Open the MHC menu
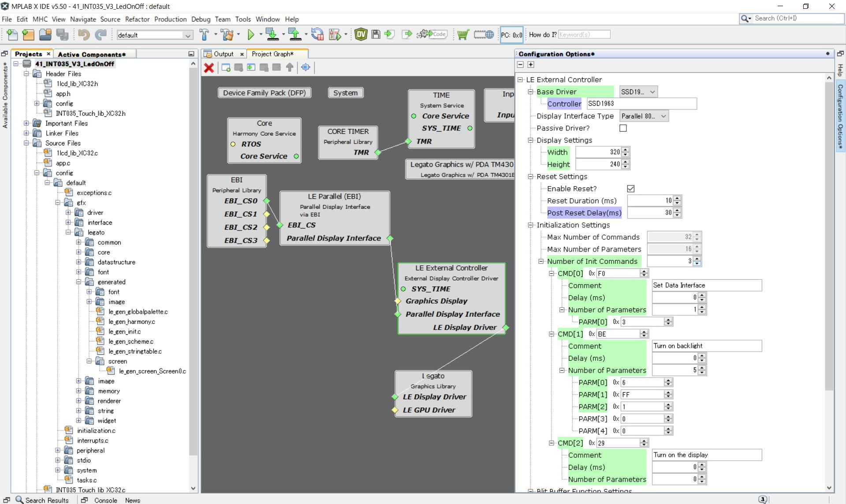The height and width of the screenshot is (504, 846). point(40,19)
